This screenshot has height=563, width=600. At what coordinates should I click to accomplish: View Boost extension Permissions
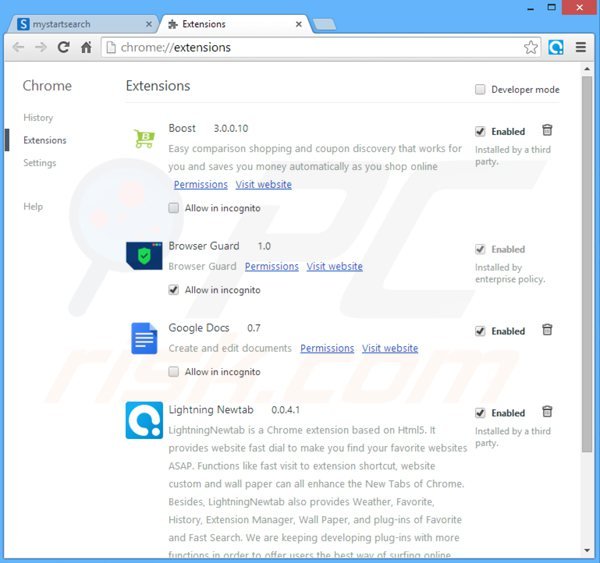201,184
